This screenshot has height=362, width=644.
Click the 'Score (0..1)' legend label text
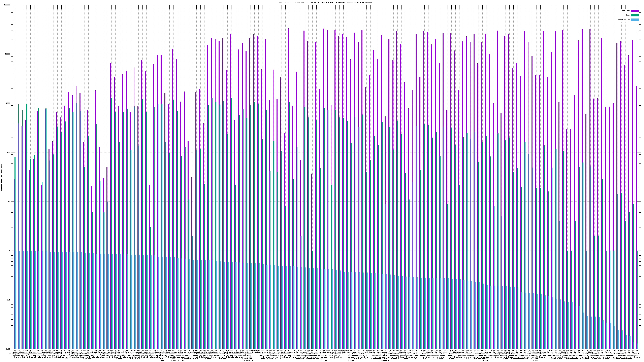pyautogui.click(x=624, y=20)
